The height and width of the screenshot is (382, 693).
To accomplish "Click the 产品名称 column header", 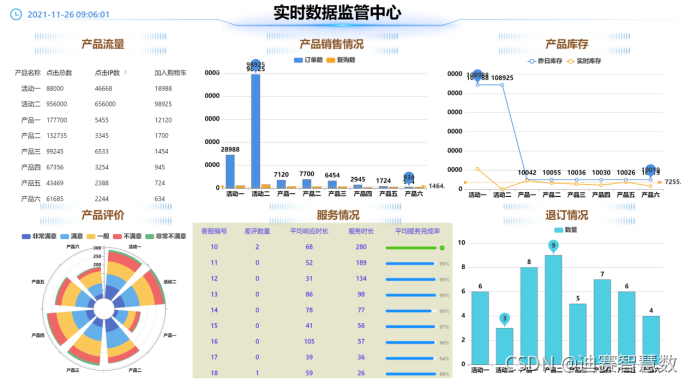I will [x=27, y=73].
